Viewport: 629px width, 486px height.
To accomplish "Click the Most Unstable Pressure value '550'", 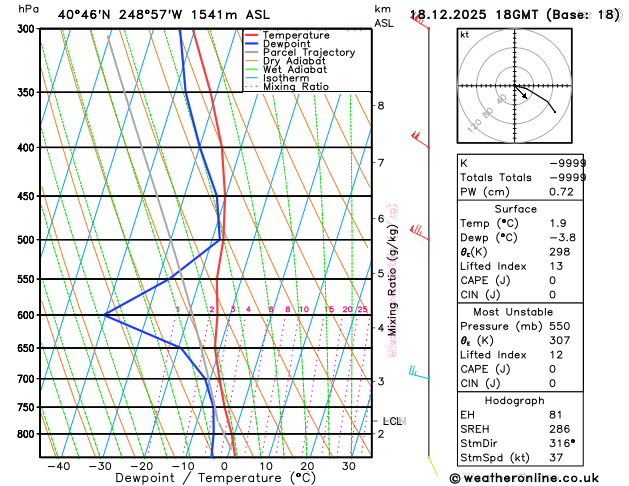I will pyautogui.click(x=560, y=326).
